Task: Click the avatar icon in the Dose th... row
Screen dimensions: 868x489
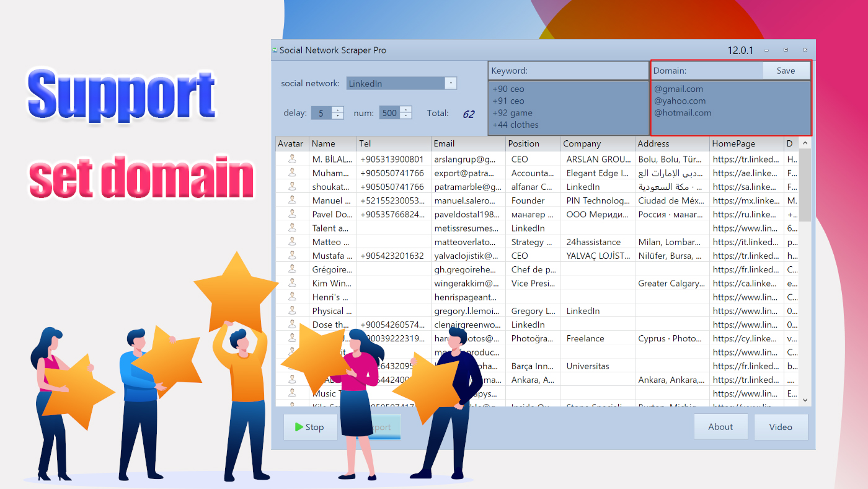Action: 292,324
